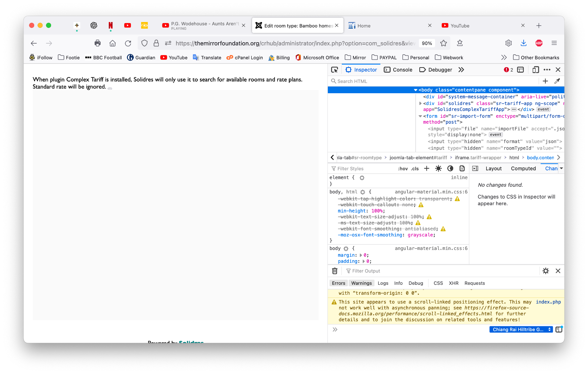Click the Adblock Plus extension icon

pyautogui.click(x=539, y=43)
